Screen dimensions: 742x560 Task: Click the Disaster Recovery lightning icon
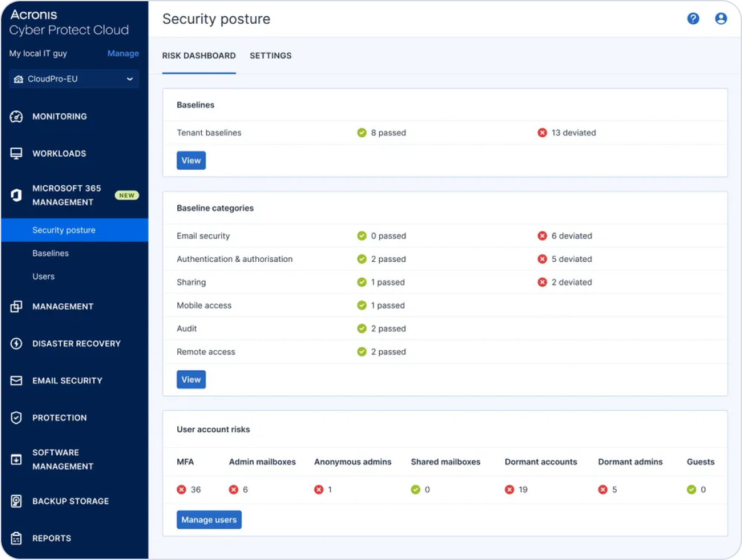[x=17, y=344]
